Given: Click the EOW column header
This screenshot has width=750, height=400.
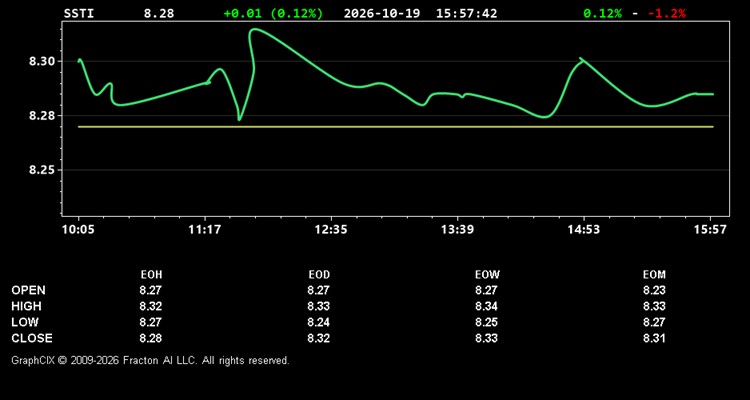Looking at the screenshot, I should (487, 275).
